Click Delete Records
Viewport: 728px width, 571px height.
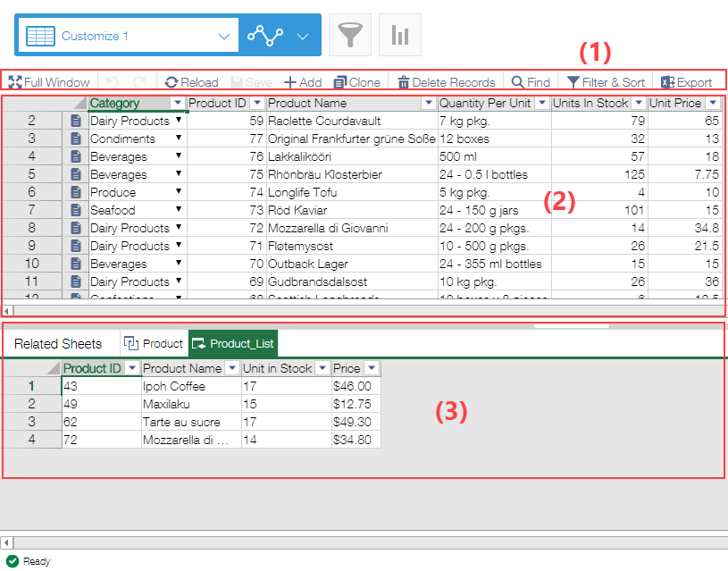point(446,82)
